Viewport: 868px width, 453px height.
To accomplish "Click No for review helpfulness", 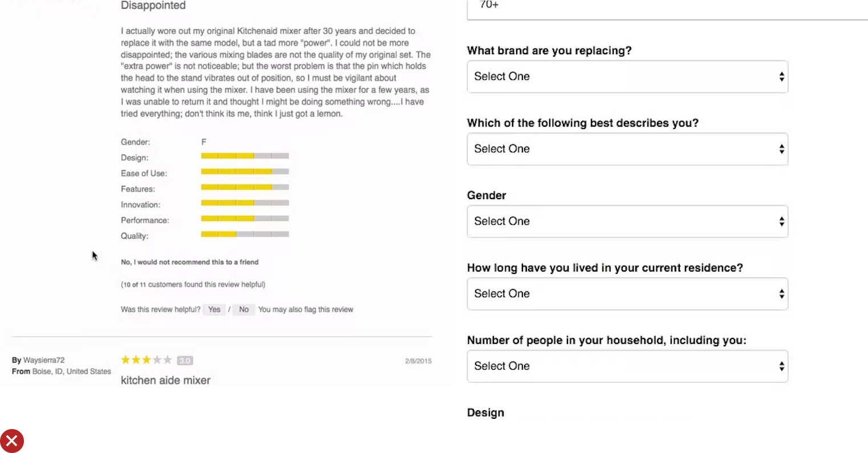I will [244, 309].
